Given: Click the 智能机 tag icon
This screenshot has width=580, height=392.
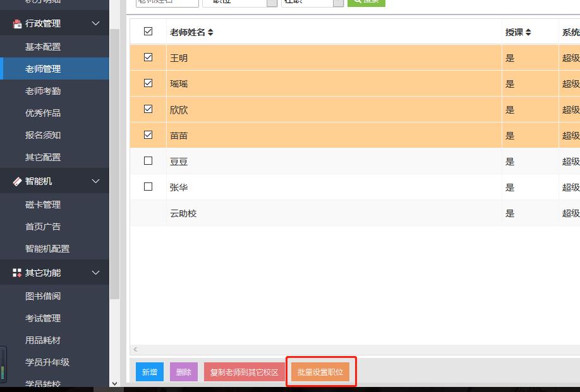Looking at the screenshot, I should 17,182.
